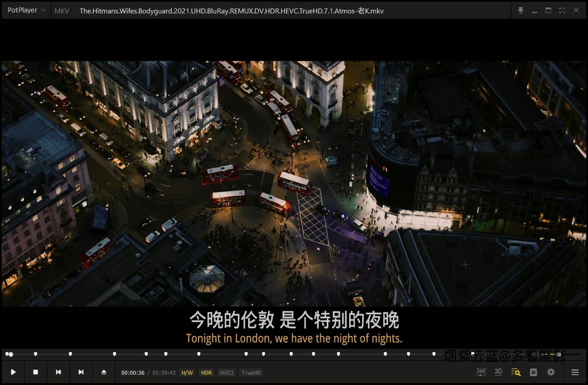Click the movie filename in title bar

coord(232,11)
